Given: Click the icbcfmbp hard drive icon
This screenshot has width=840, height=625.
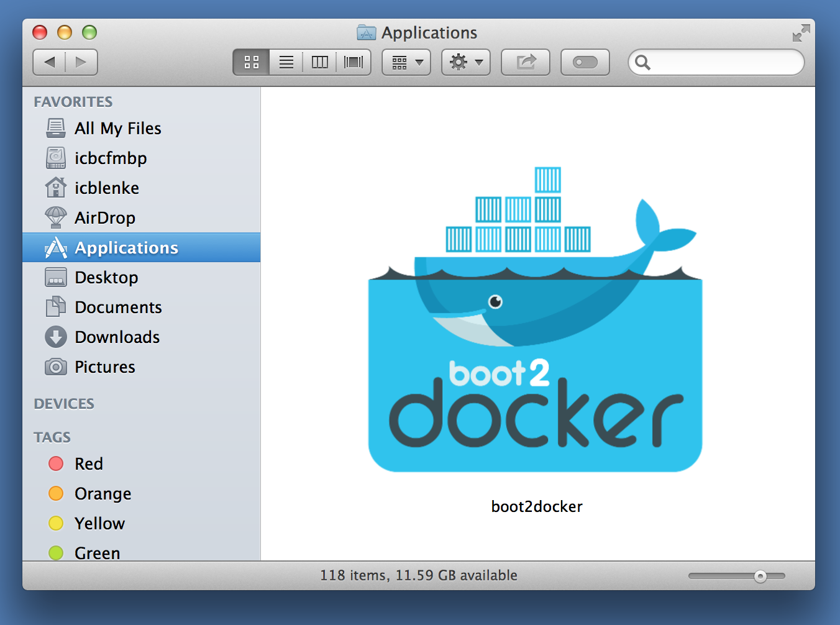Looking at the screenshot, I should click(56, 158).
